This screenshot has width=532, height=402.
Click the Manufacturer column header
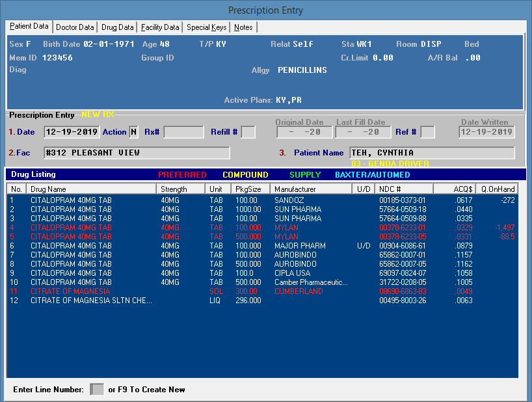(x=312, y=189)
